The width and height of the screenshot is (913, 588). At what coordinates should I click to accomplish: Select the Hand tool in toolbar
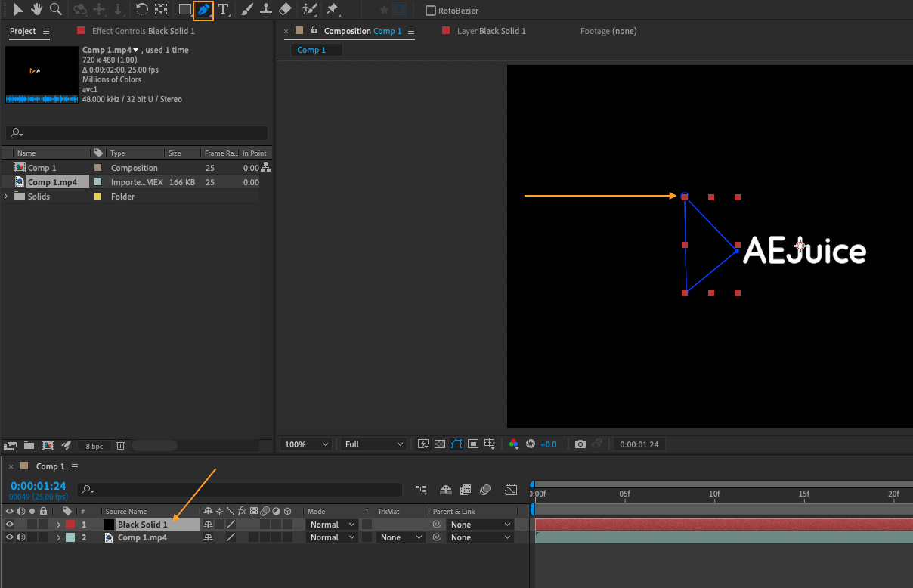point(36,10)
